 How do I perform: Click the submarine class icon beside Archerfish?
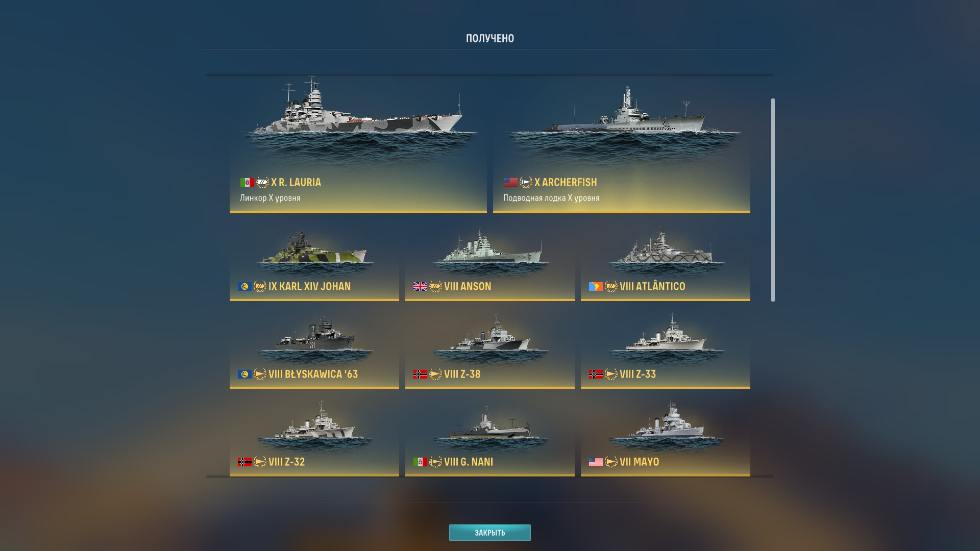526,183
